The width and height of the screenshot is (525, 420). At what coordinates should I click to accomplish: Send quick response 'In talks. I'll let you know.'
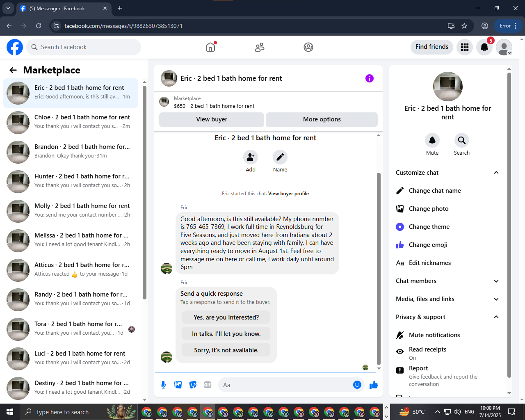pos(226,334)
